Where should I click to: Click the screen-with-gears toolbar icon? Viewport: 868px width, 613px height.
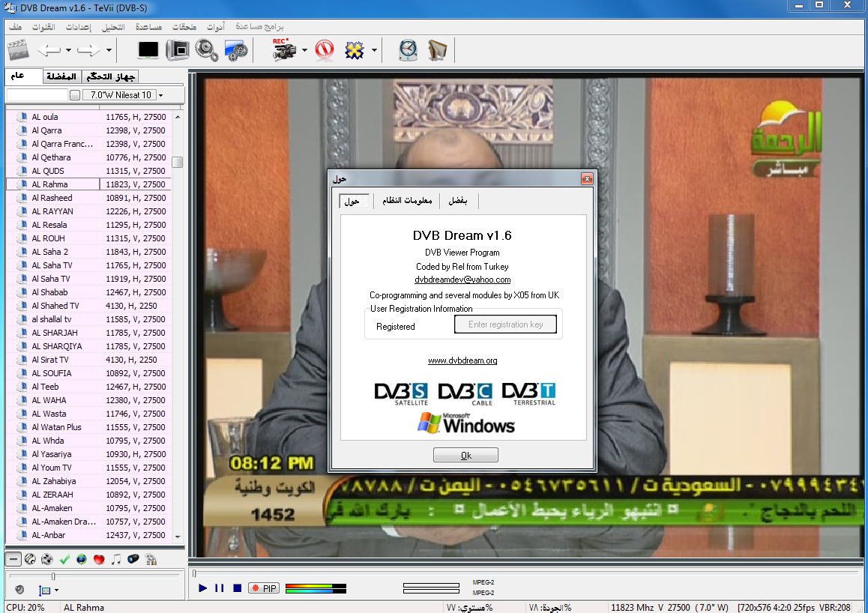coord(236,50)
